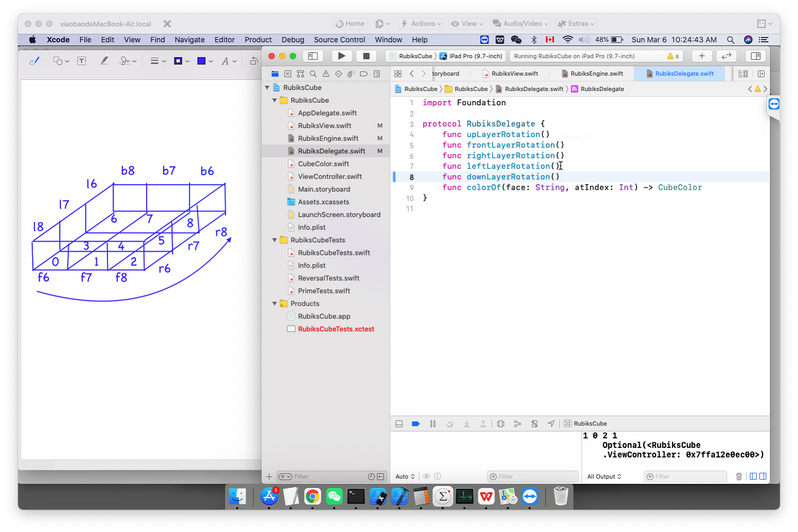Jump to next issue arrow in jump bar
This screenshot has width=798, height=532.
(765, 89)
